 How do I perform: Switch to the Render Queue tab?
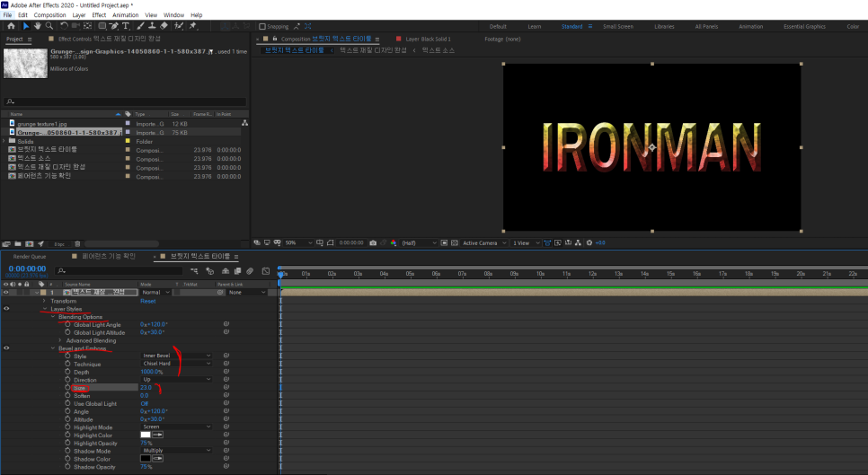(30, 257)
